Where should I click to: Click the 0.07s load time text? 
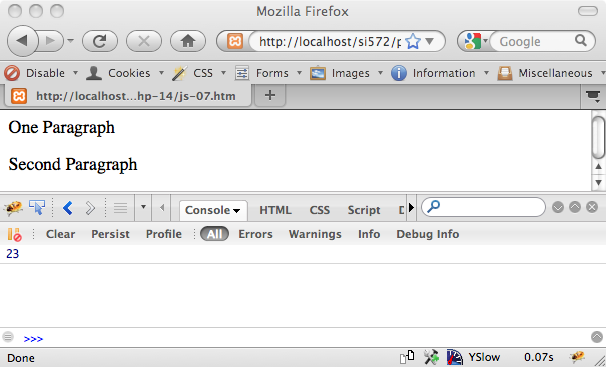(538, 357)
